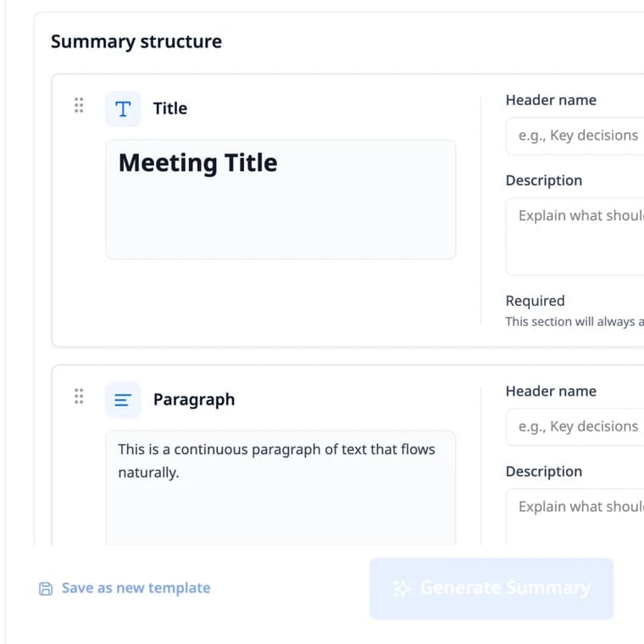644x644 pixels.
Task: Click the paragraph lines icon beside Paragraph
Action: coord(123,400)
